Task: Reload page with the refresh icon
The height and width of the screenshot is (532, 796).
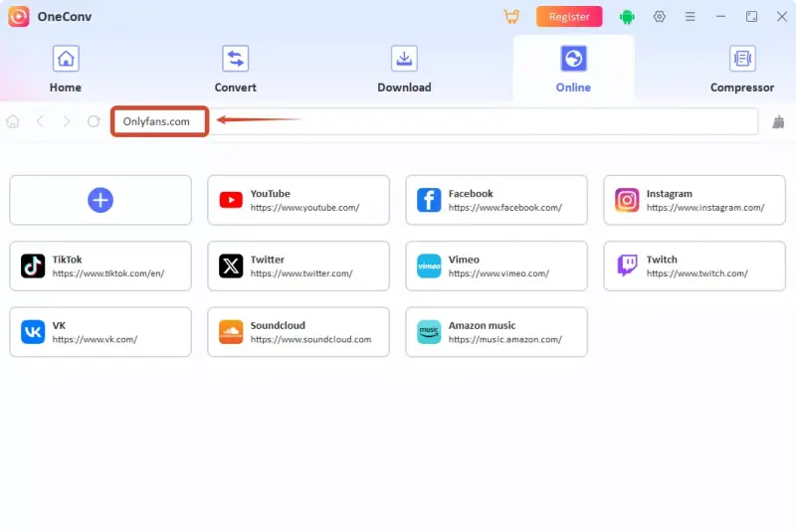Action: tap(94, 121)
